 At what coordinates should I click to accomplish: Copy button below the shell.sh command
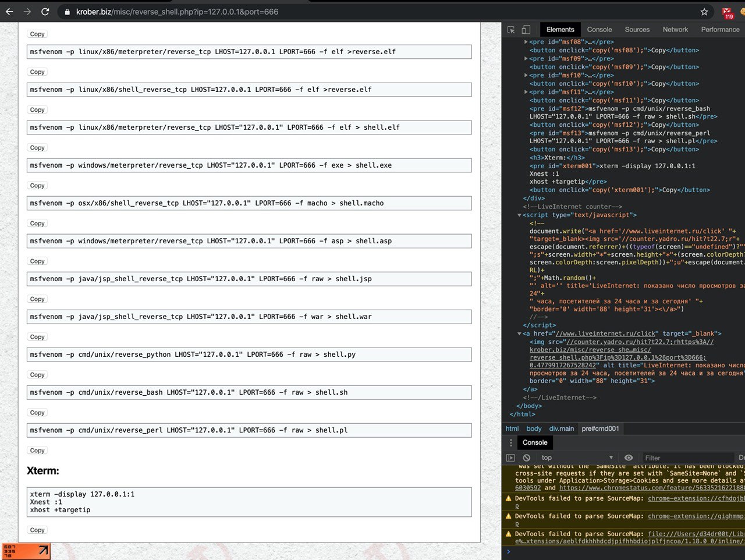37,413
